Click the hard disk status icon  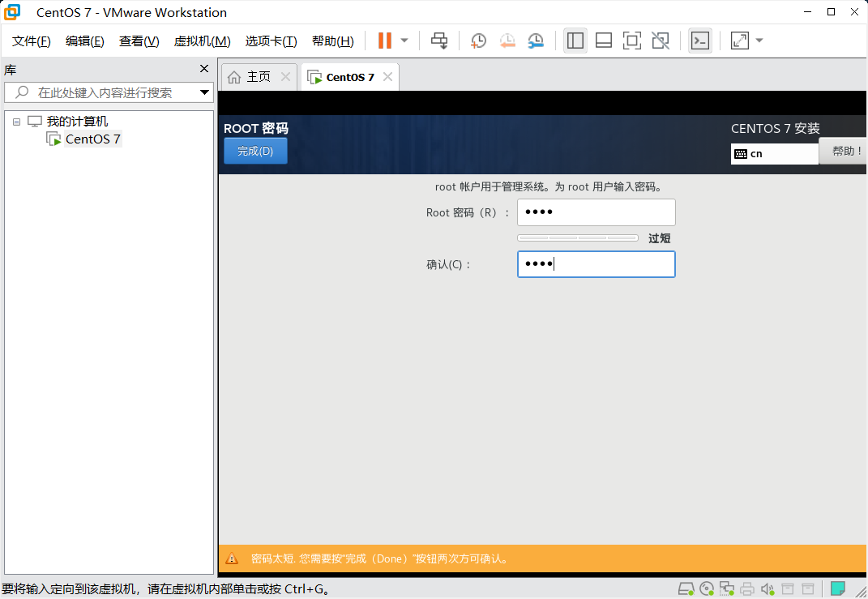pos(686,588)
